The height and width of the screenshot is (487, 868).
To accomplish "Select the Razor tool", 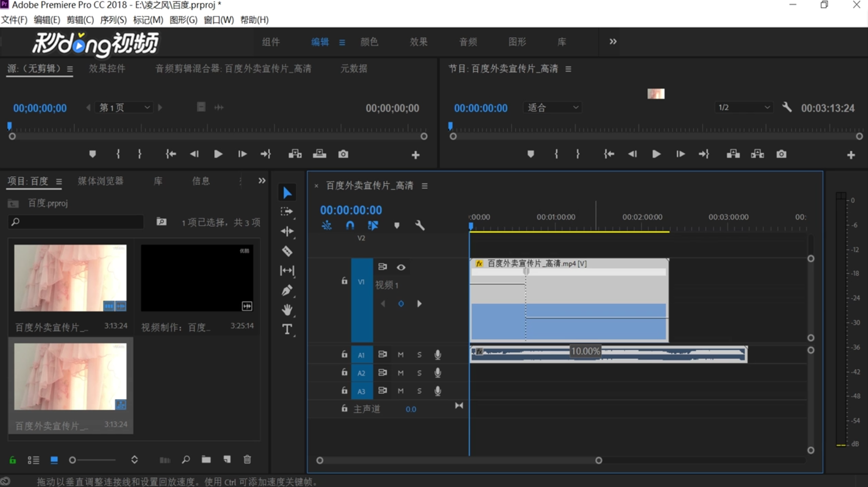I will click(x=287, y=251).
